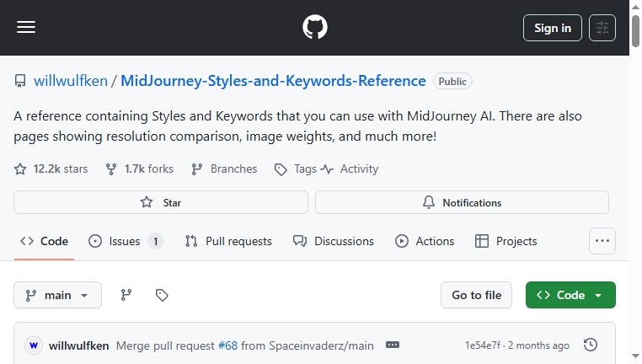Click the vertical scrollbar thumb
Viewport: 642px width, 364px height.
coord(635,31)
